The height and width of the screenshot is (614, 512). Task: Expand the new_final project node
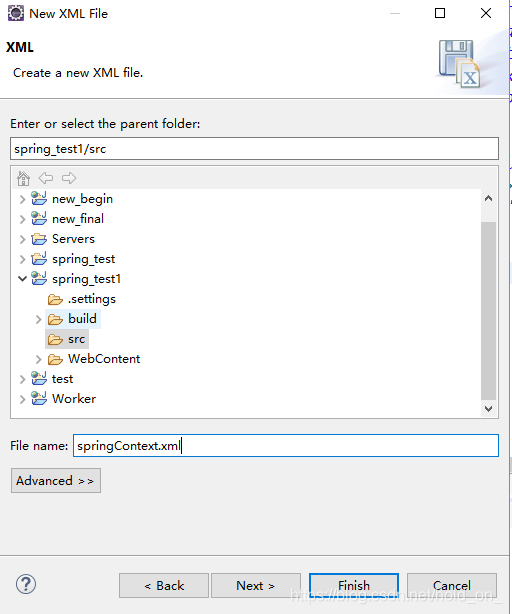pyautogui.click(x=22, y=219)
